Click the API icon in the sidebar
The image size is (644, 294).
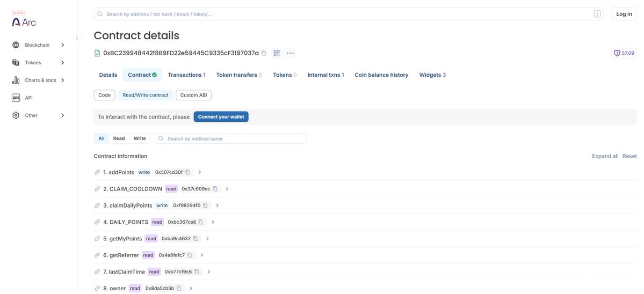(16, 98)
